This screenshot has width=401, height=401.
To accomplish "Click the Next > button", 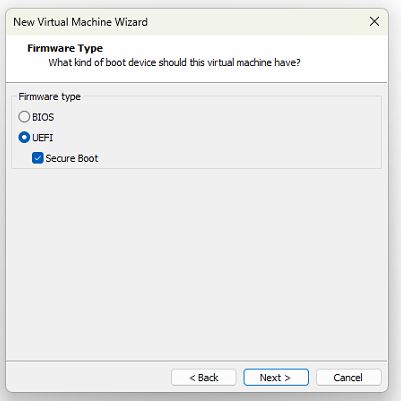I will [276, 377].
